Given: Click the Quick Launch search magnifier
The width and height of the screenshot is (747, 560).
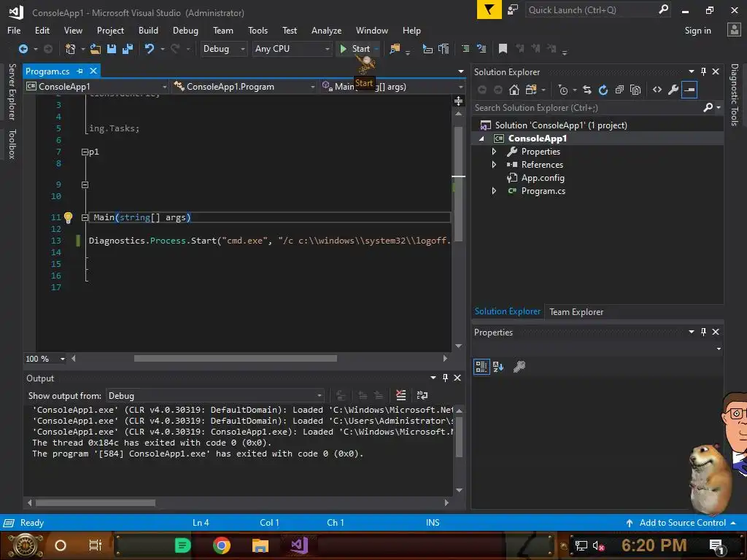Looking at the screenshot, I should 663,9.
